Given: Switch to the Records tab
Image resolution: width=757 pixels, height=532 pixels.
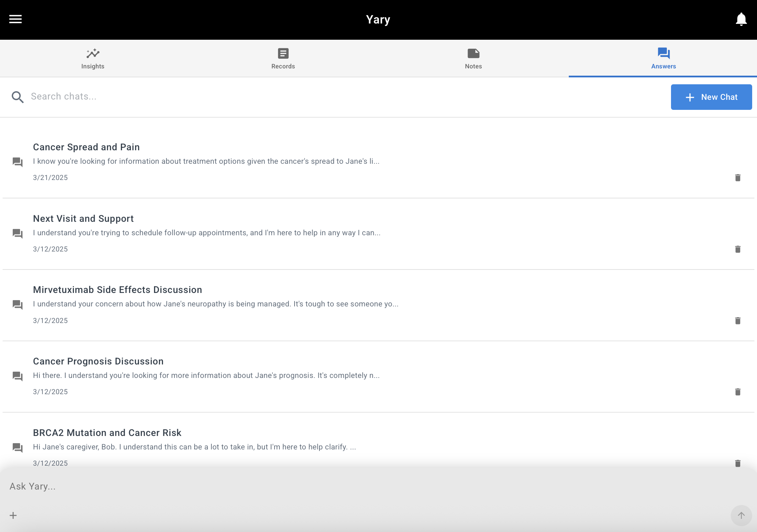Looking at the screenshot, I should [x=283, y=58].
